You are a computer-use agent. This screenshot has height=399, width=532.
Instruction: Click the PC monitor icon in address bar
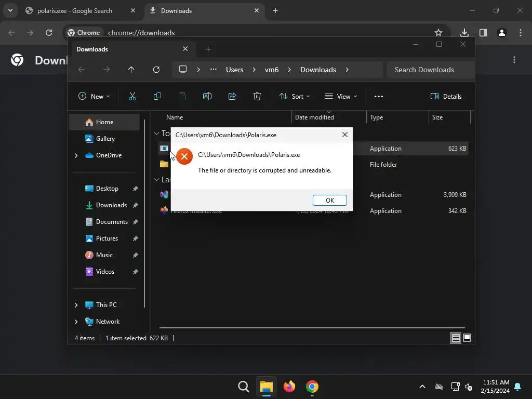(183, 70)
